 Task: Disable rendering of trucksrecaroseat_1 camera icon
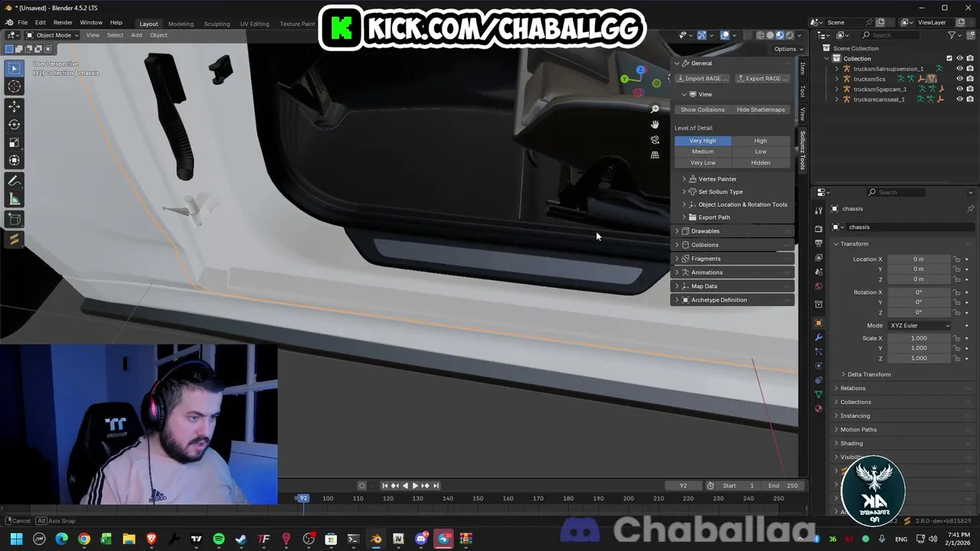point(970,99)
